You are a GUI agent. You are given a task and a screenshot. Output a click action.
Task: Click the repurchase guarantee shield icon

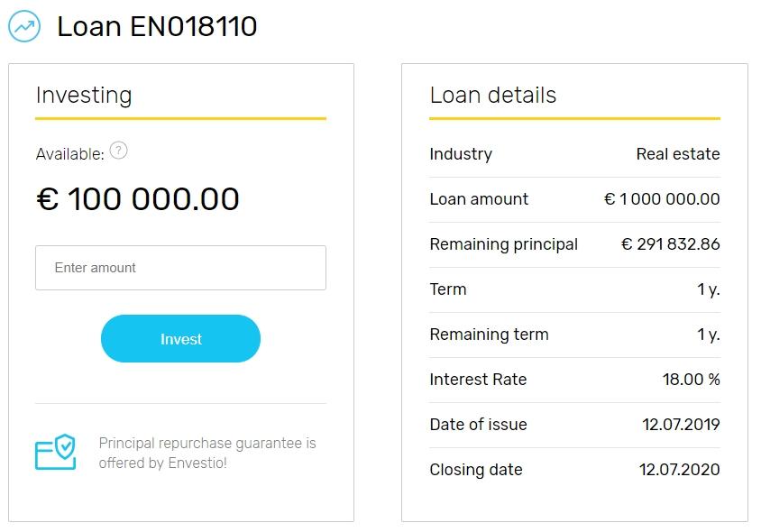55,452
